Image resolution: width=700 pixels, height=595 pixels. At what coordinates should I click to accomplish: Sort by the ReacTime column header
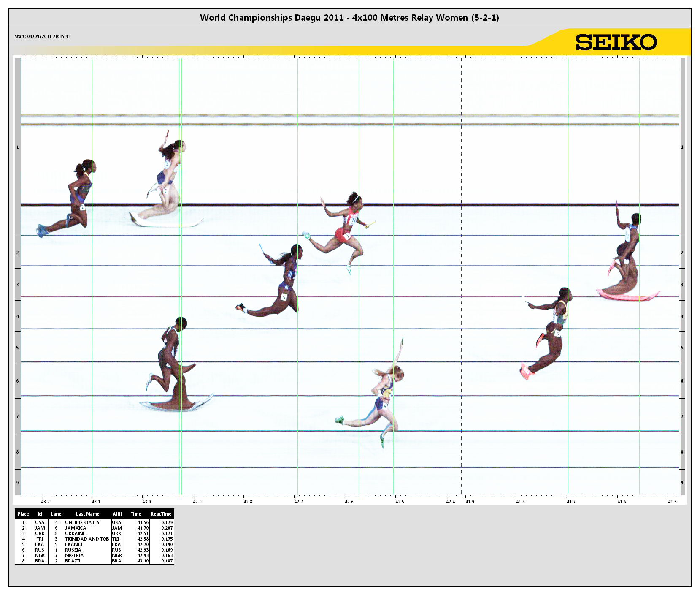(161, 514)
